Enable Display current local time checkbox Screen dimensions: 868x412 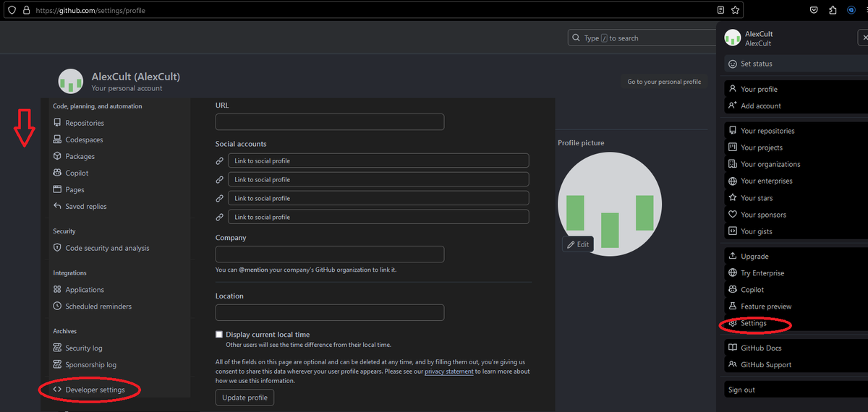[x=219, y=335]
